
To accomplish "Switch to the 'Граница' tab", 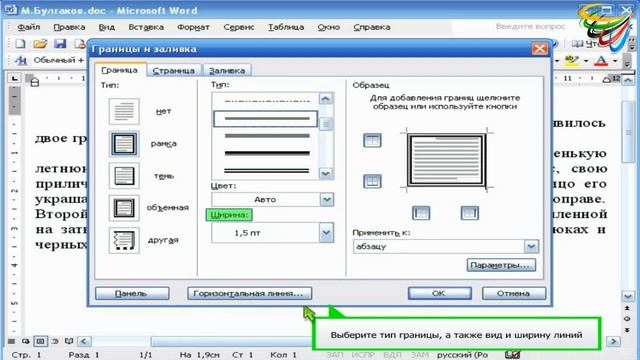I will (x=120, y=70).
